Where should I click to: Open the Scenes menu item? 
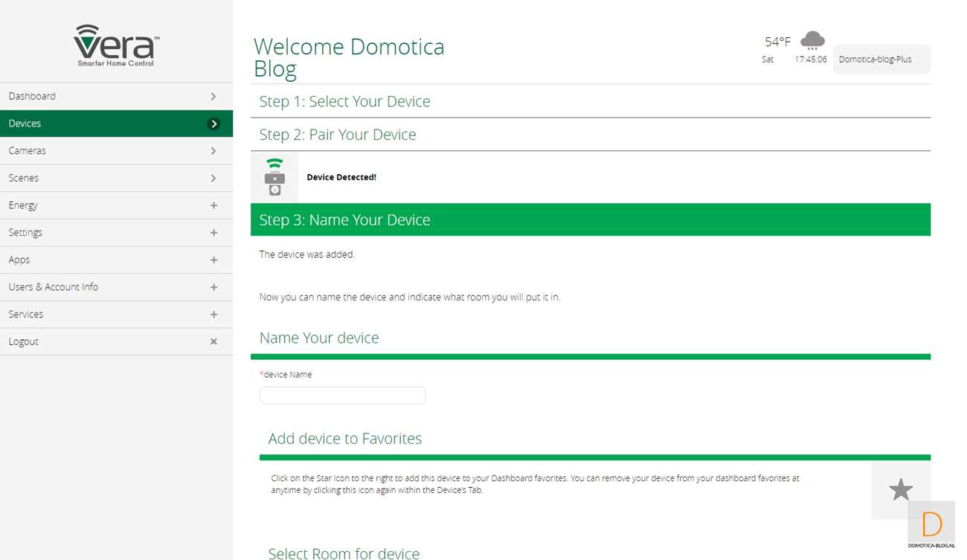tap(24, 178)
